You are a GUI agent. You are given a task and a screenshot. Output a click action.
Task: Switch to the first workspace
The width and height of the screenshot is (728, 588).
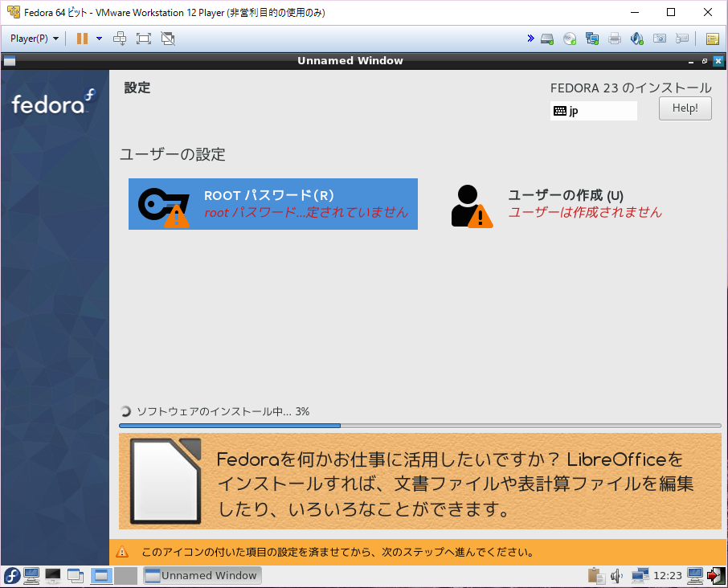tap(101, 576)
